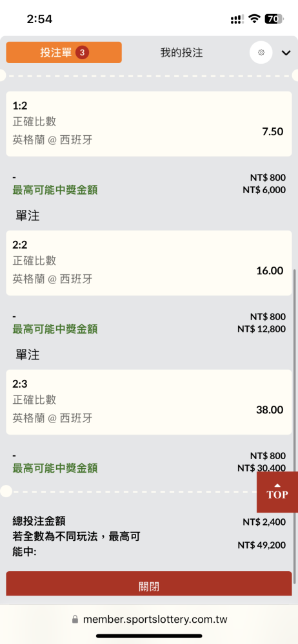Select the 2:3 correct score bet card
This screenshot has height=644, width=298.
149,402
